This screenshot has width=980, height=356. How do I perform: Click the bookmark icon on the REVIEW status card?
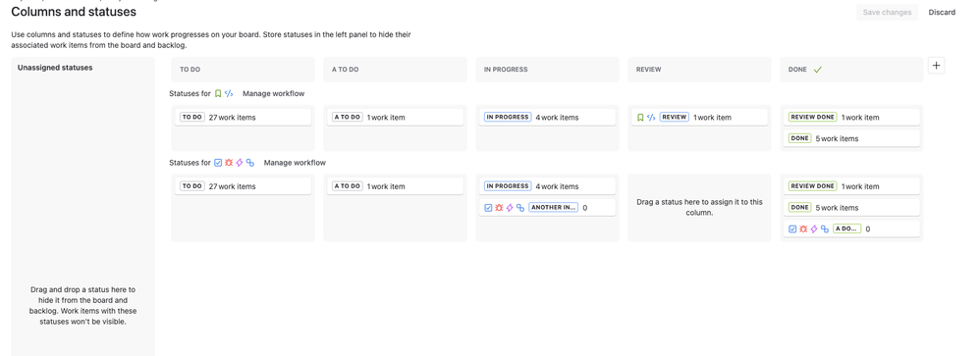(640, 118)
